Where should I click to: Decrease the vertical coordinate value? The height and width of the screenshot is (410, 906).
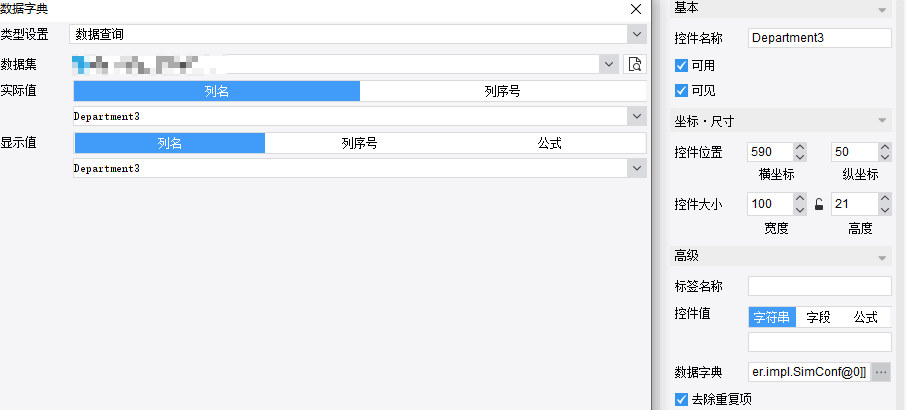click(885, 157)
